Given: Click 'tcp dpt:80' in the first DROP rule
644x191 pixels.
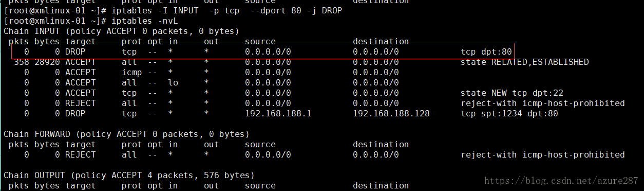Looking at the screenshot, I should point(486,52).
